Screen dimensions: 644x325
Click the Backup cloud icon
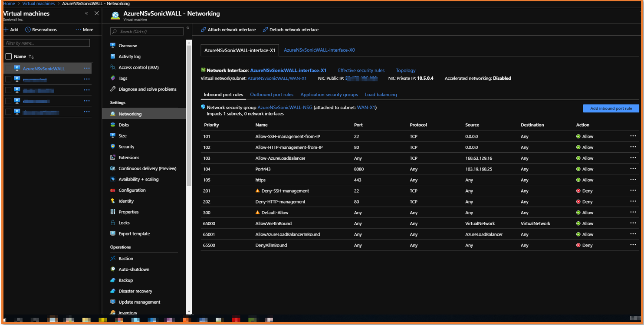coord(113,280)
